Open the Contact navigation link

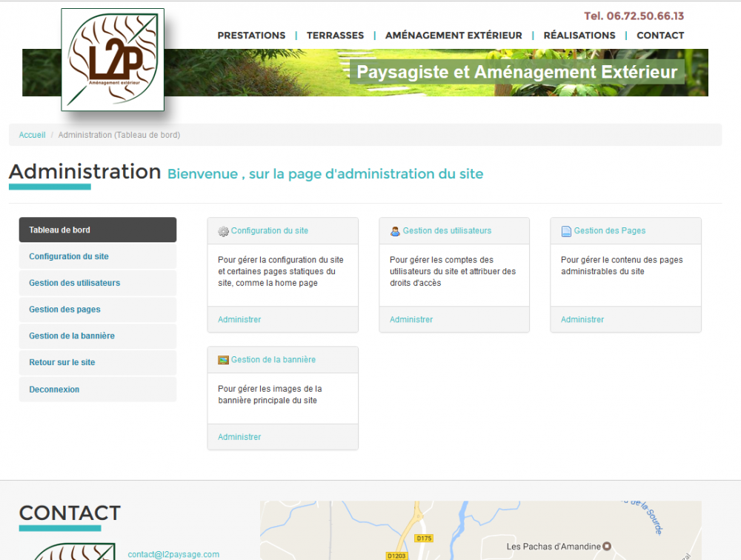(660, 36)
